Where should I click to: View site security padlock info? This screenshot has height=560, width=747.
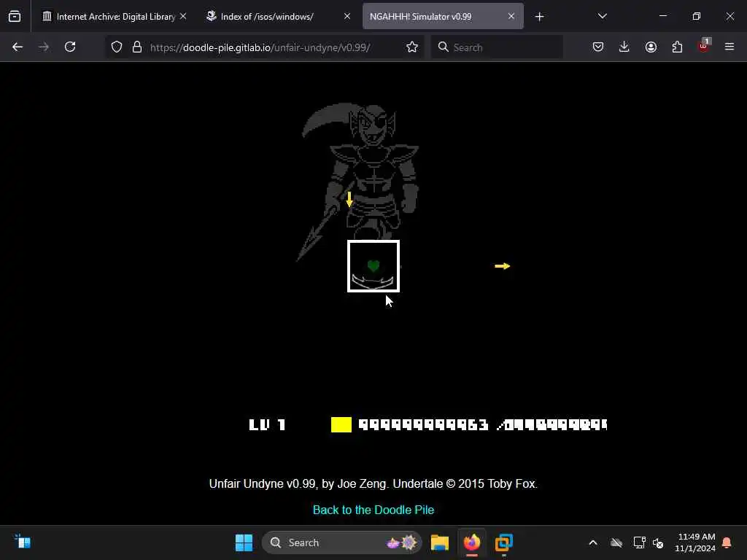pos(137,47)
